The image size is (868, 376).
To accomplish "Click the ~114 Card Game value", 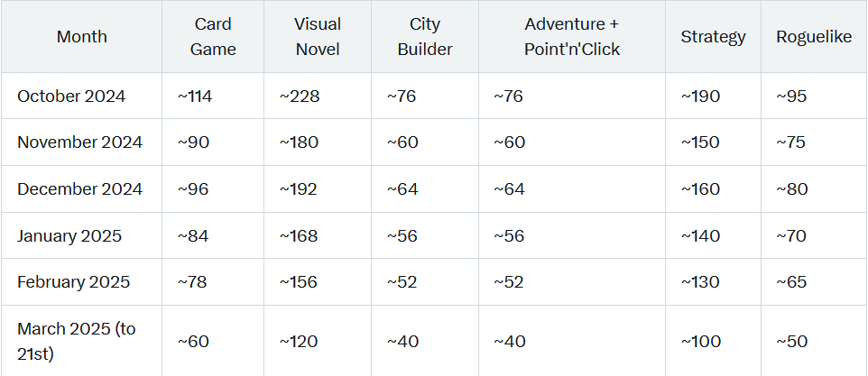I will (x=195, y=96).
